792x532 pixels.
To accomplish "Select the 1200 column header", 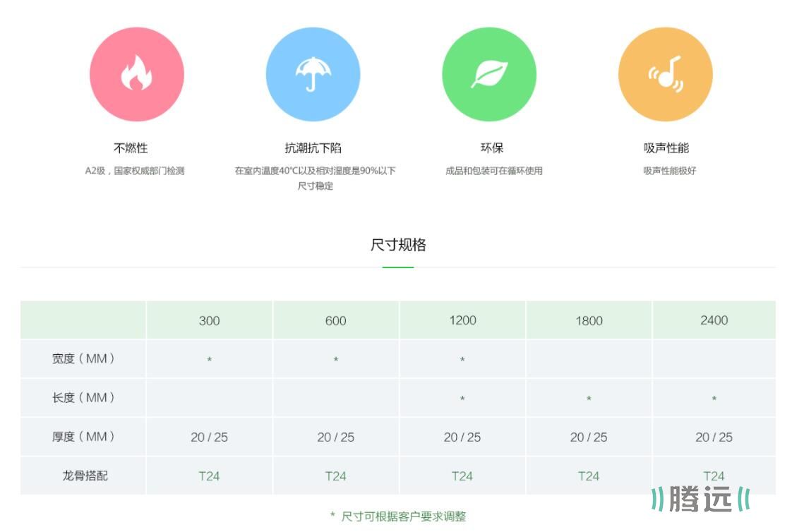I will 462,320.
